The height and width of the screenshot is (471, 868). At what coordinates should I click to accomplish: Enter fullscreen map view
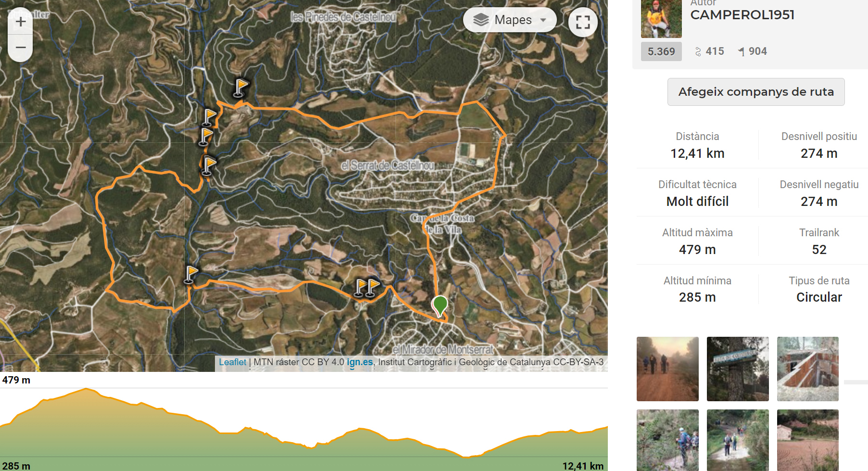(x=583, y=22)
